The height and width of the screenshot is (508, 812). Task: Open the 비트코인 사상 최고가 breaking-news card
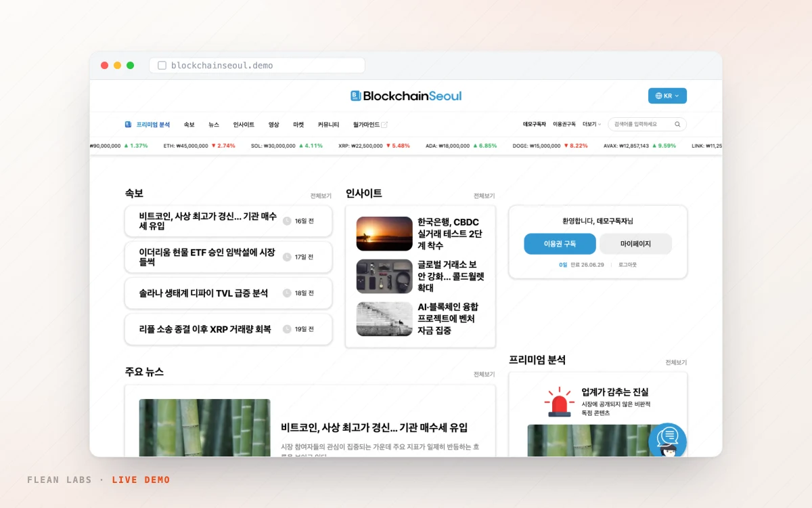coord(229,221)
